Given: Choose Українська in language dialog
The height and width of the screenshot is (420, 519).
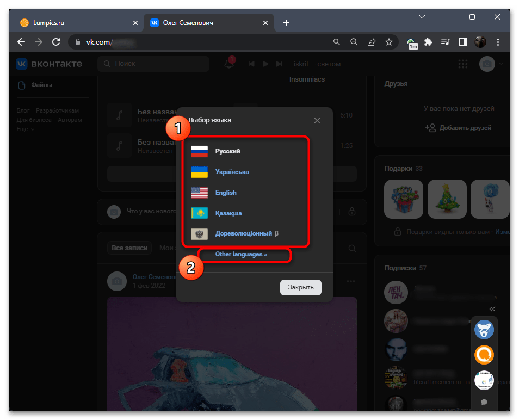Looking at the screenshot, I should point(232,172).
